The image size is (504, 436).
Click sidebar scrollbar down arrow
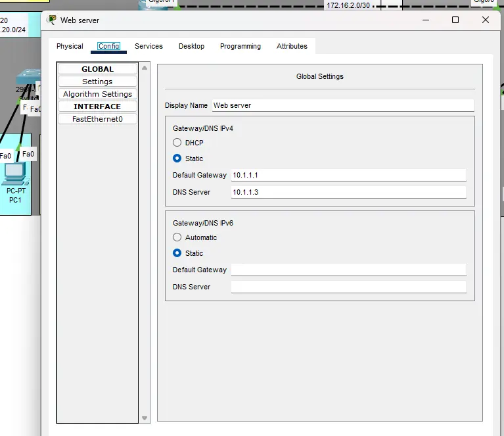click(145, 418)
